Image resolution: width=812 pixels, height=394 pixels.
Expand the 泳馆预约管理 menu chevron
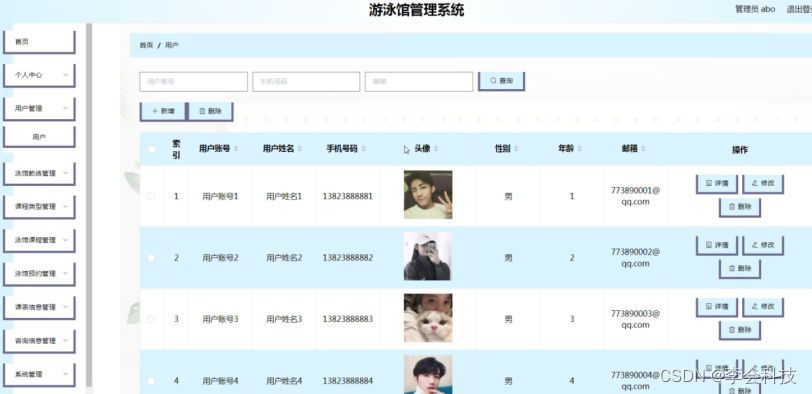tap(65, 273)
